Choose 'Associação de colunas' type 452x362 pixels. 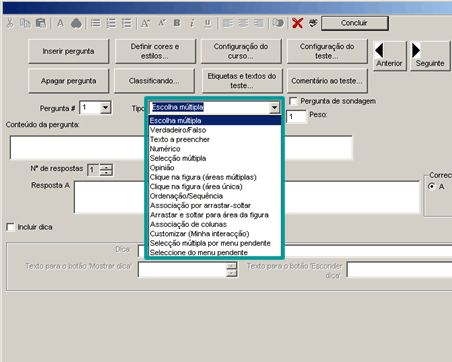215,224
